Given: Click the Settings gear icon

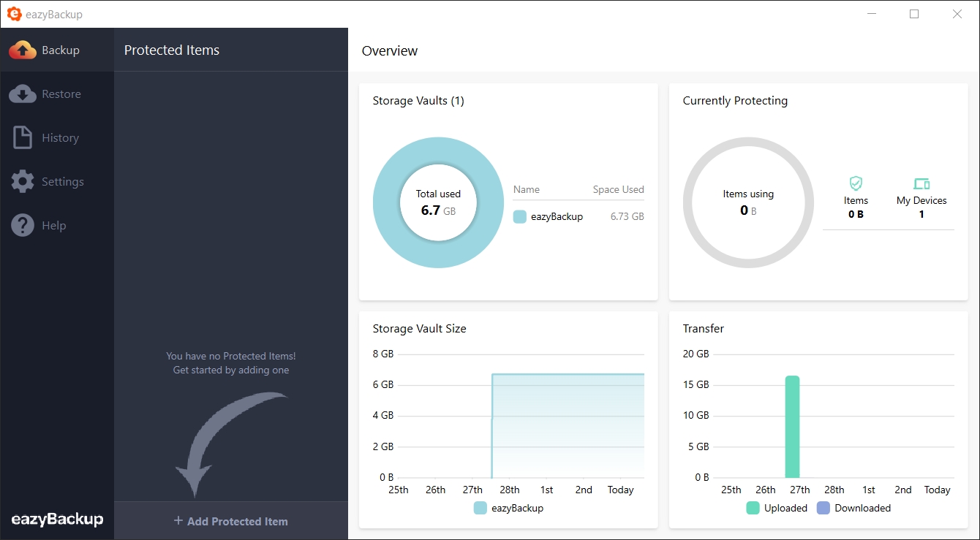Looking at the screenshot, I should pos(23,181).
